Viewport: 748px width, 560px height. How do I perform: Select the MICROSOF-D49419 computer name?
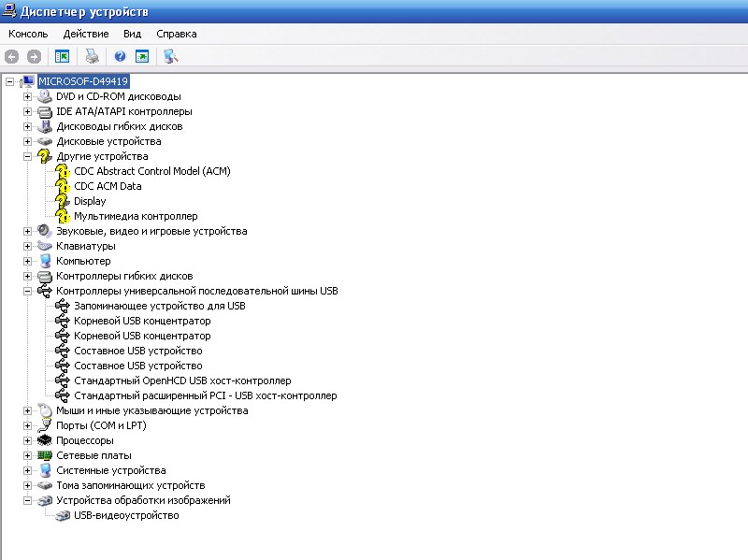[x=83, y=81]
